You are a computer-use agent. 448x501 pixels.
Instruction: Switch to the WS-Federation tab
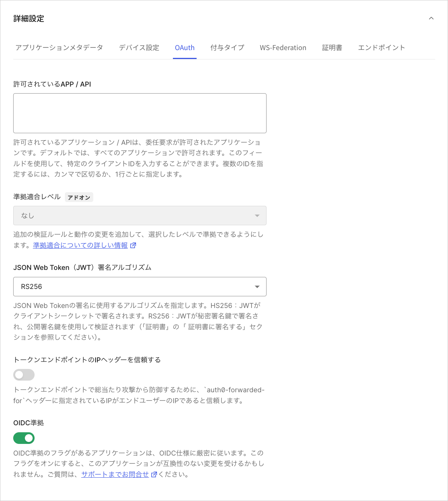pos(283,47)
